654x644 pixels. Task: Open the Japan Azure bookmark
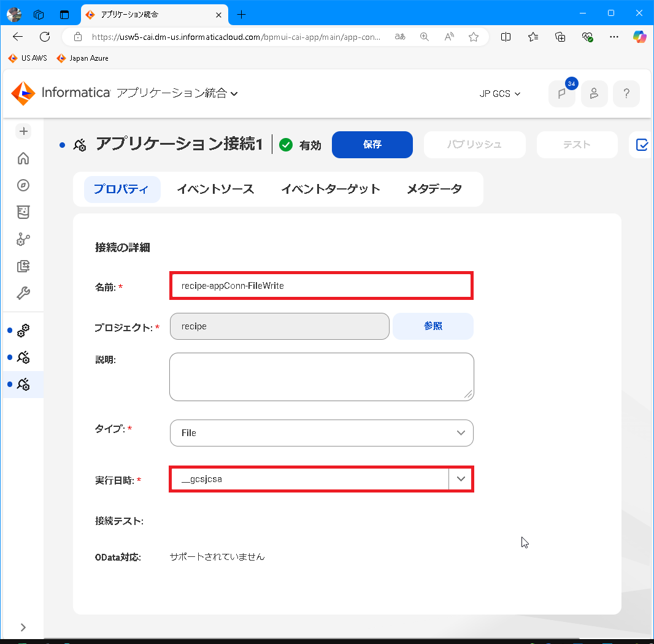[83, 58]
